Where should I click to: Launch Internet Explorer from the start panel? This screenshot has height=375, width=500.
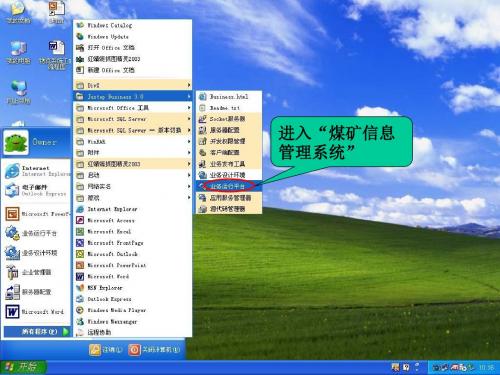37,171
